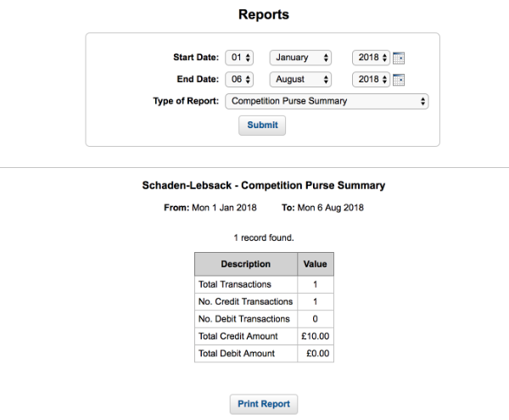Click the Total Debit Amount £0.00 value
Screen dimensions: 509x420
click(318, 354)
